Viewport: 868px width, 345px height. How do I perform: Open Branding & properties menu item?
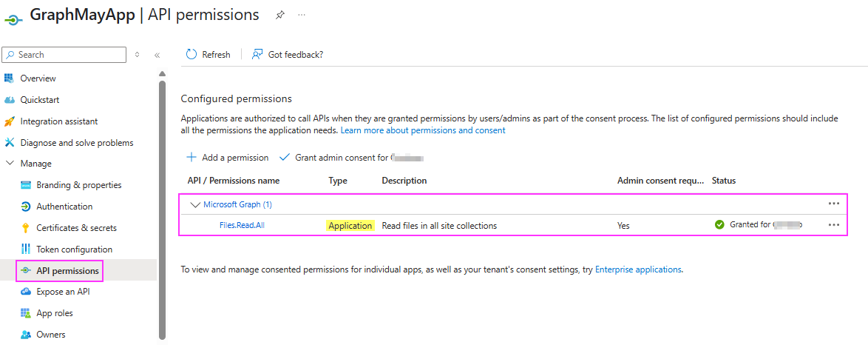(79, 184)
